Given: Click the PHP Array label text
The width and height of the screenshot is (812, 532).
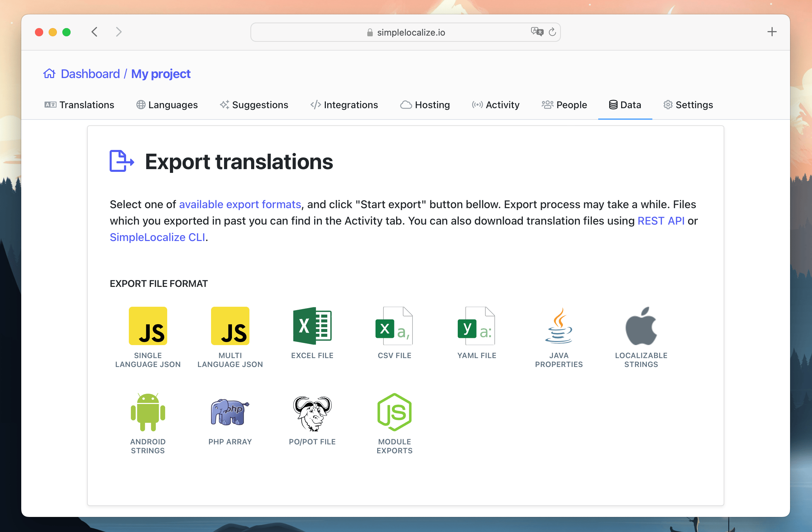Looking at the screenshot, I should click(x=230, y=442).
